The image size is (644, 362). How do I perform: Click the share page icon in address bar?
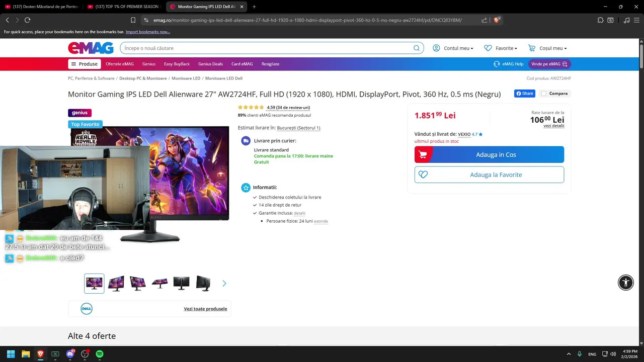pos(484,20)
